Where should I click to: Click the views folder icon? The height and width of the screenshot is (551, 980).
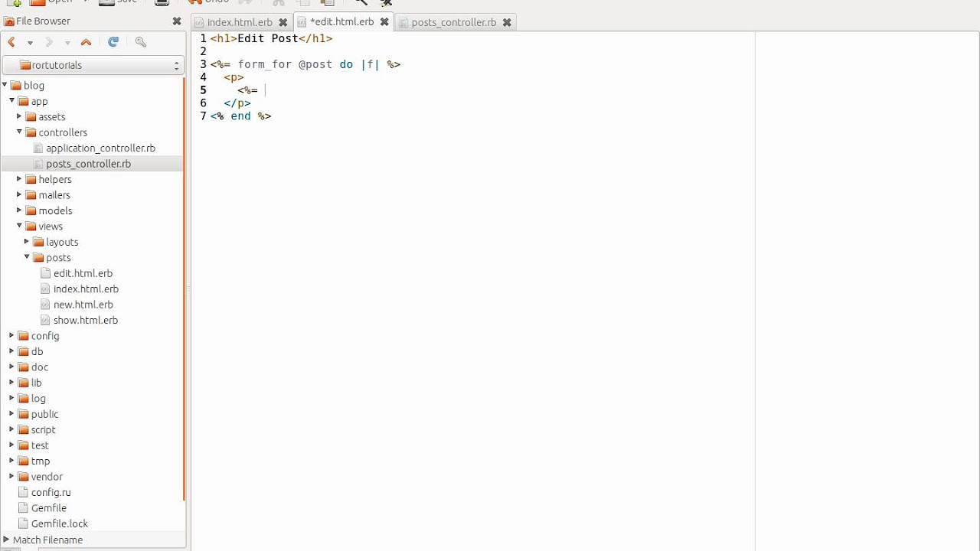(x=31, y=226)
